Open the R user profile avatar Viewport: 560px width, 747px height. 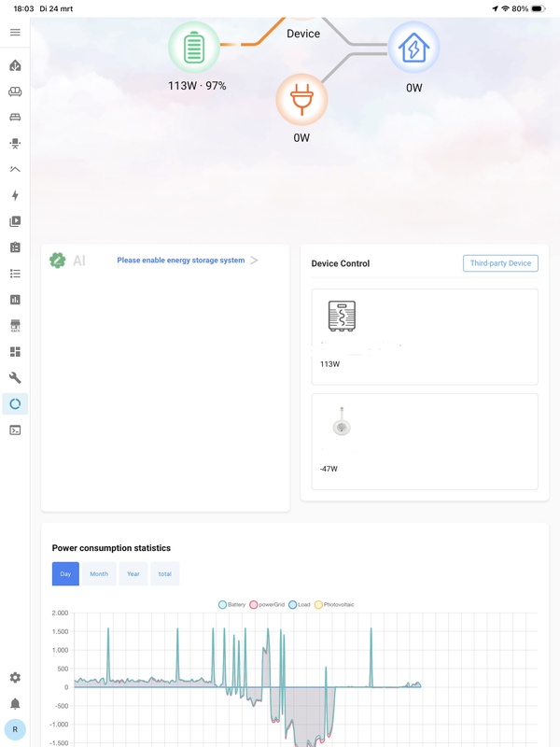click(x=15, y=729)
